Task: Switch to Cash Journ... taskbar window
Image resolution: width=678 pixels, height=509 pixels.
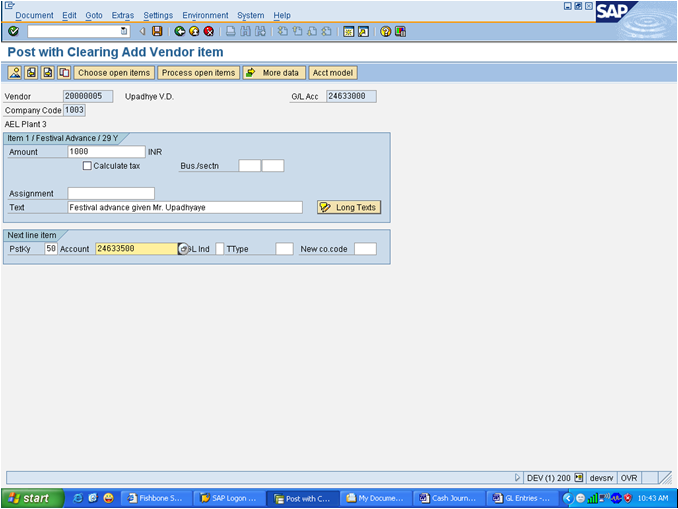Action: coord(449,498)
